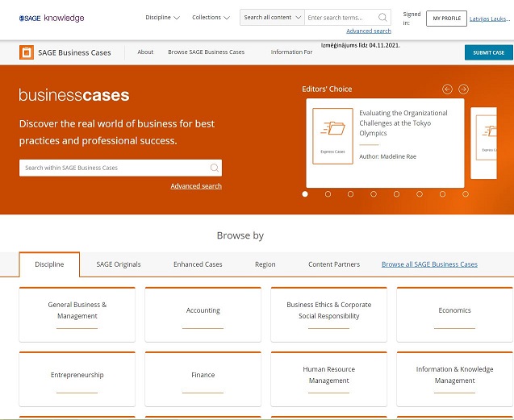Click the MY PROFILE button
The image size is (514, 420).
tap(446, 19)
